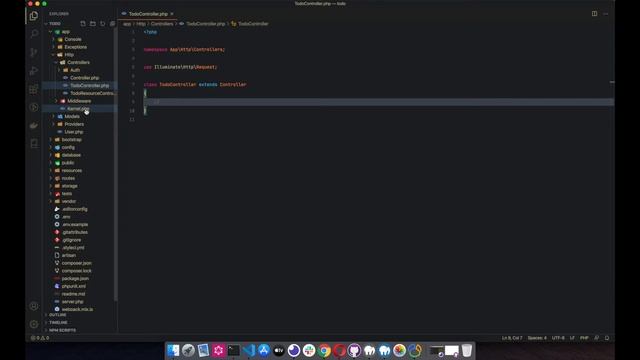Open the Manage gear in activity bar
The height and width of the screenshot is (360, 640).
click(34, 324)
